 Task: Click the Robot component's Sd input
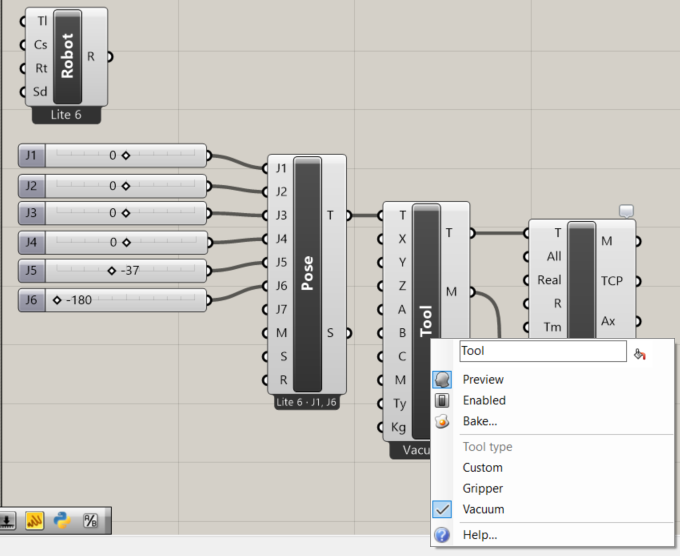click(x=40, y=92)
